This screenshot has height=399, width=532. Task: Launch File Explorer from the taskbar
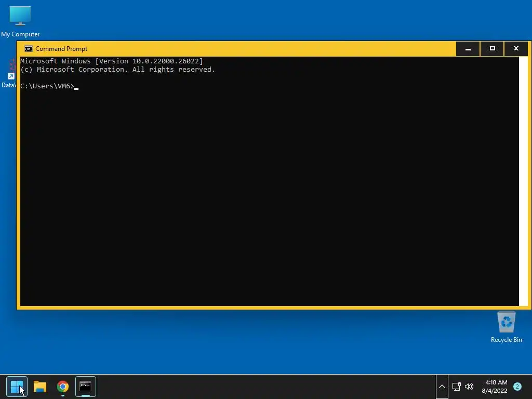pos(39,387)
